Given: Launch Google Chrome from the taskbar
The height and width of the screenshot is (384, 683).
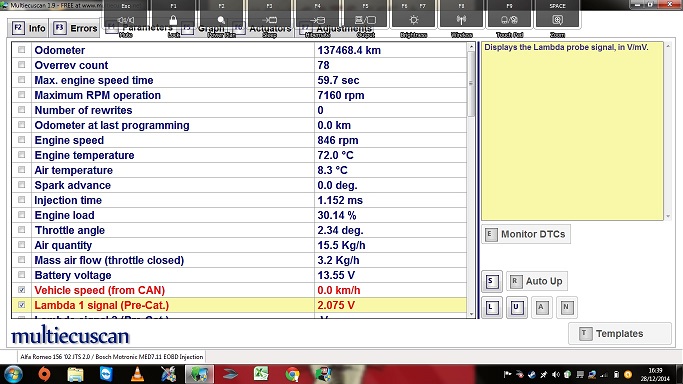Looking at the screenshot, I should pos(292,374).
